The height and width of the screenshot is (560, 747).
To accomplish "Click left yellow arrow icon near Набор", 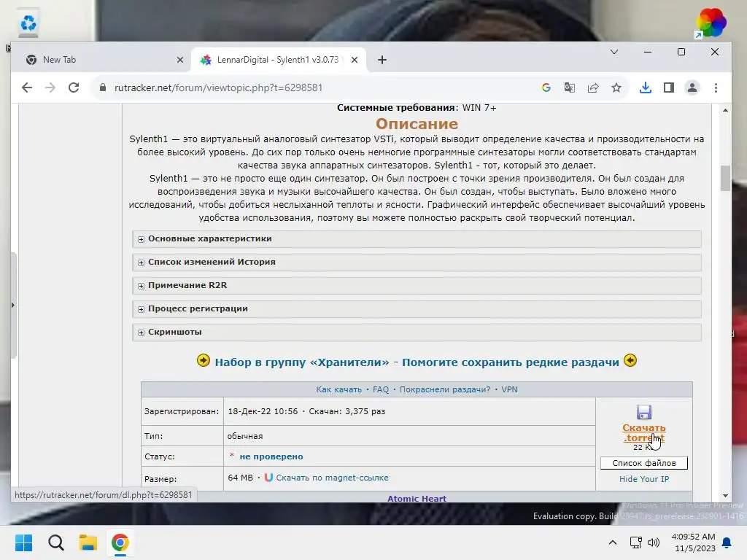I will coord(204,360).
